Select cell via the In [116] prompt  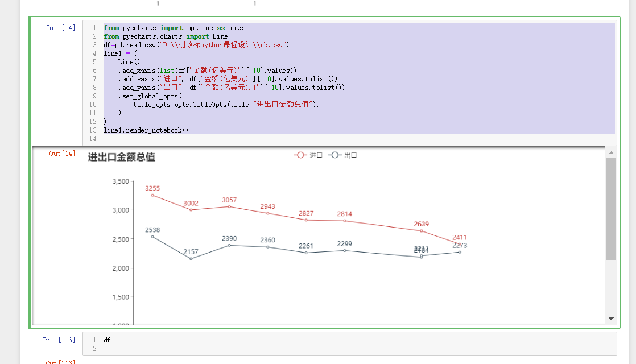point(60,340)
